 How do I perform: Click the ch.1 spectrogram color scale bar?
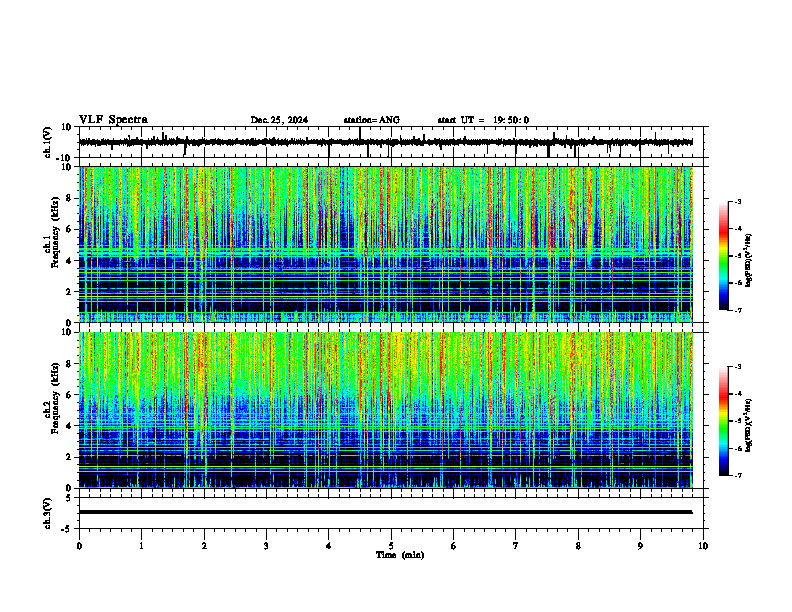pos(724,256)
